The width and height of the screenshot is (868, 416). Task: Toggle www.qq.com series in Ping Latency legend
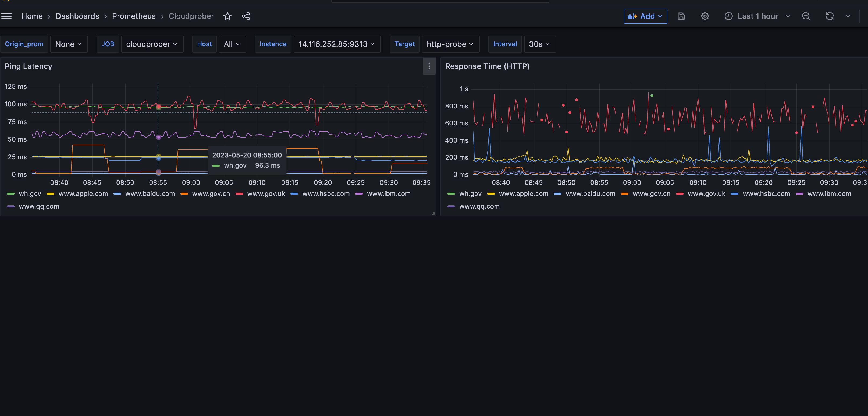pos(39,206)
